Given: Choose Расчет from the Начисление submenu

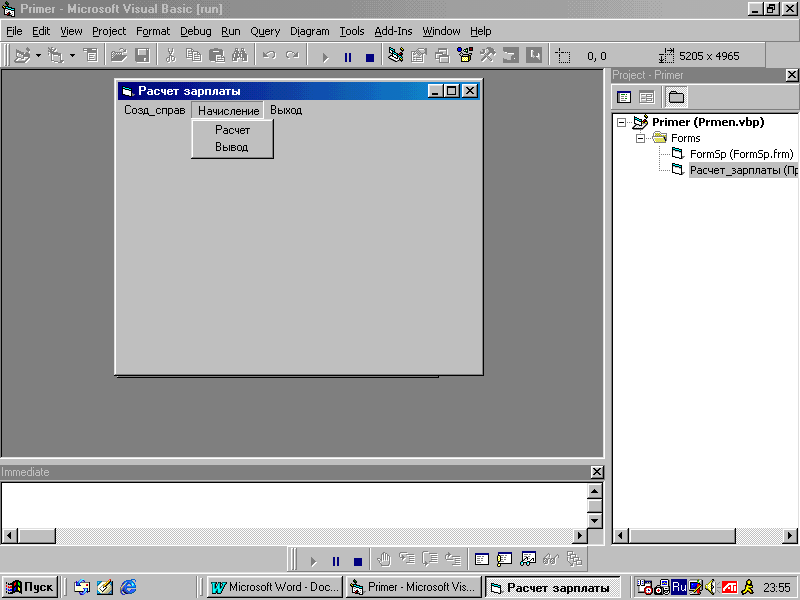Looking at the screenshot, I should coord(232,130).
